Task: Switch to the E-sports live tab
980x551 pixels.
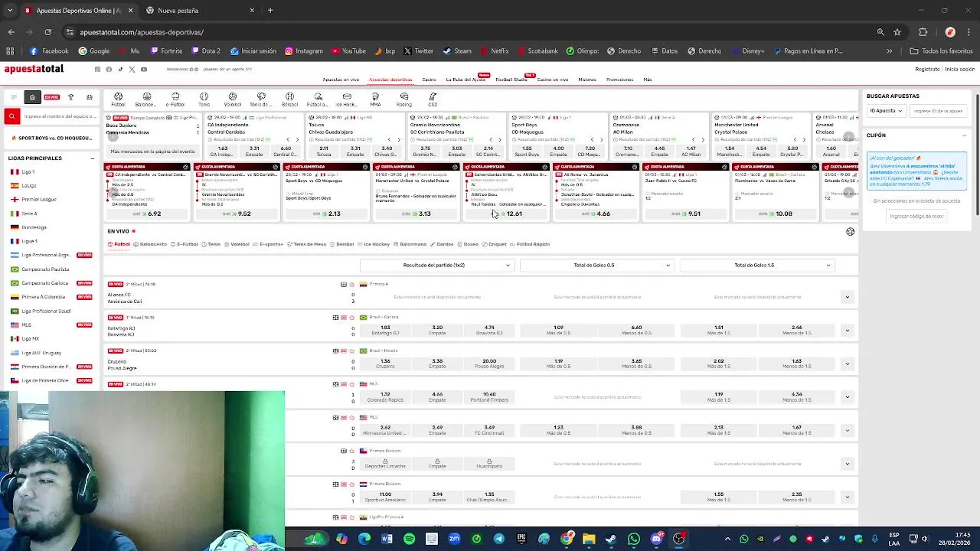Action: click(x=268, y=244)
